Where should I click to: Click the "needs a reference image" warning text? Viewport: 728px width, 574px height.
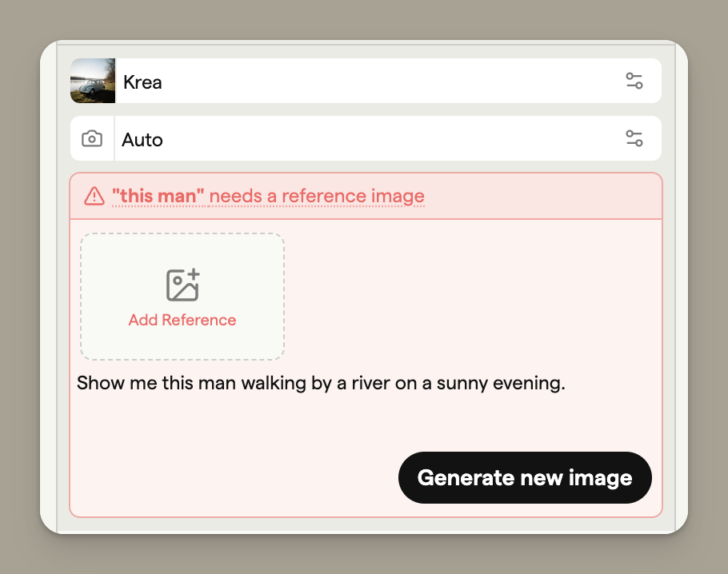click(x=317, y=196)
